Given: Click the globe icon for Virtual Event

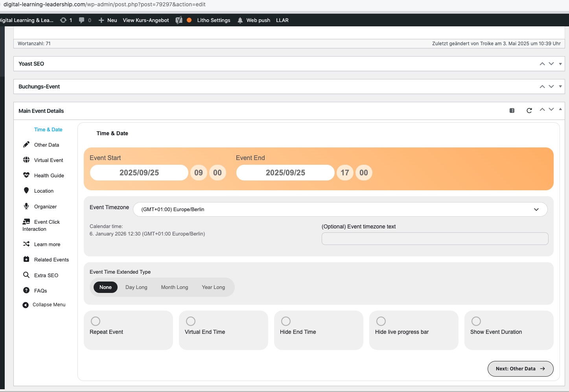Looking at the screenshot, I should click(x=26, y=160).
